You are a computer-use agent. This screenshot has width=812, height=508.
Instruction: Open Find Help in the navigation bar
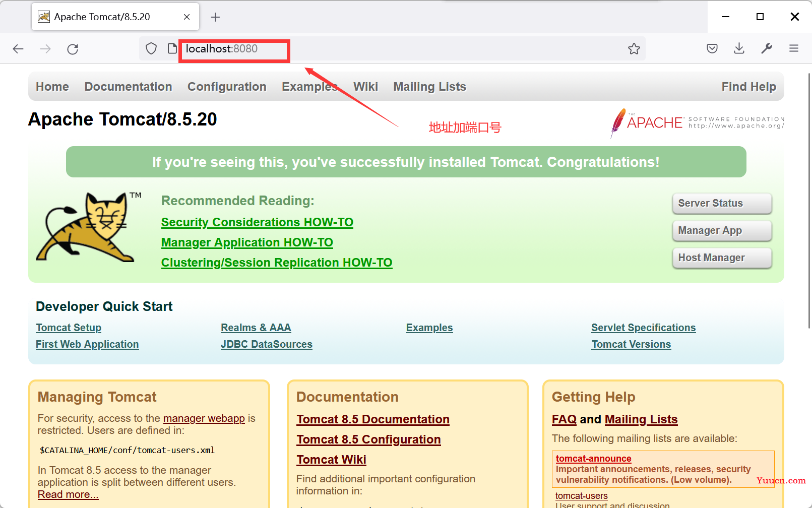click(749, 87)
